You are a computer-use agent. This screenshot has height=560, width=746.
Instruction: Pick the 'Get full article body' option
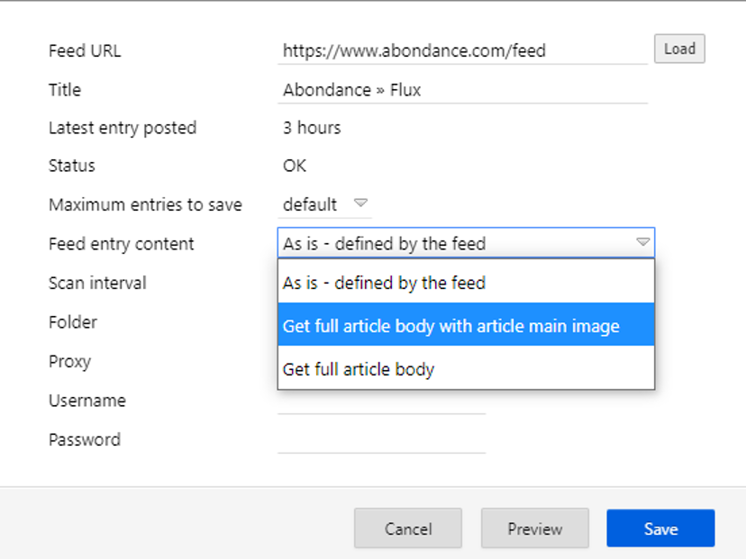(x=467, y=369)
